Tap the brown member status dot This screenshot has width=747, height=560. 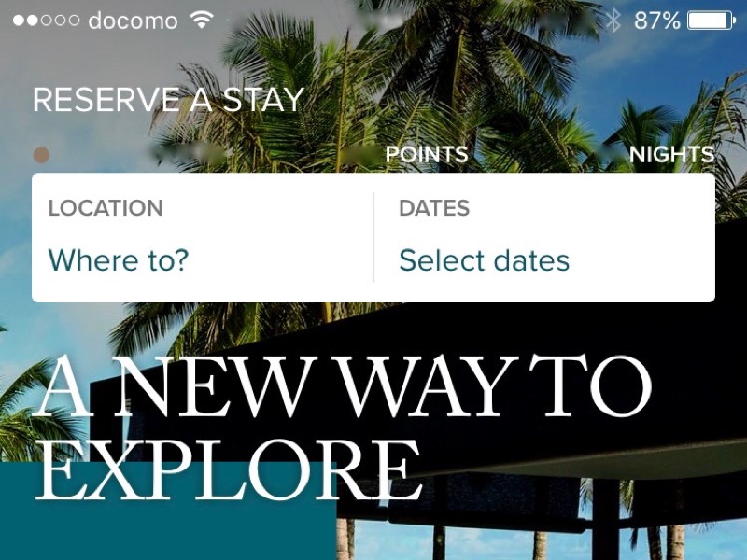41,155
